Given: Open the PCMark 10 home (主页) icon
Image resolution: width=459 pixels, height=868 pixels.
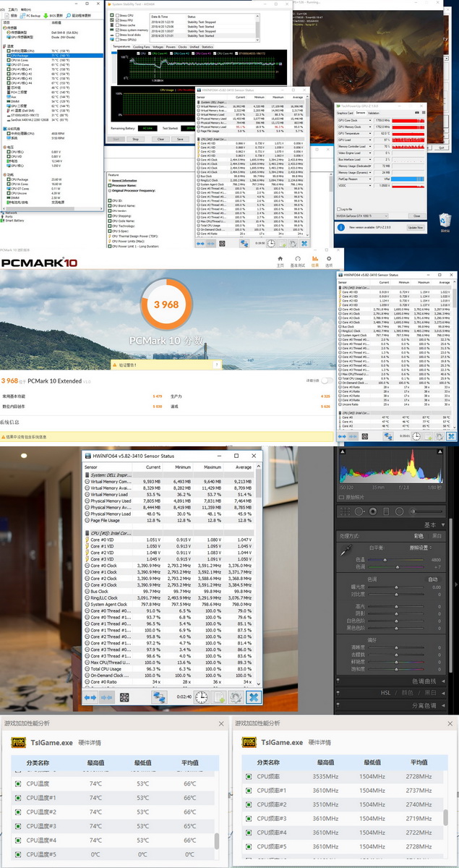Looking at the screenshot, I should pyautogui.click(x=279, y=260).
